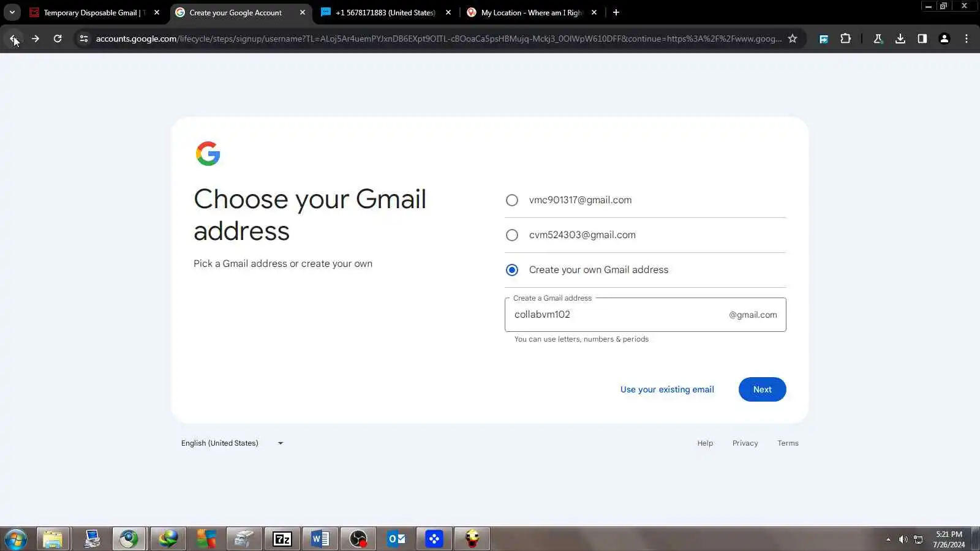Click the Google G logo
This screenshot has width=980, height=551.
pos(208,154)
